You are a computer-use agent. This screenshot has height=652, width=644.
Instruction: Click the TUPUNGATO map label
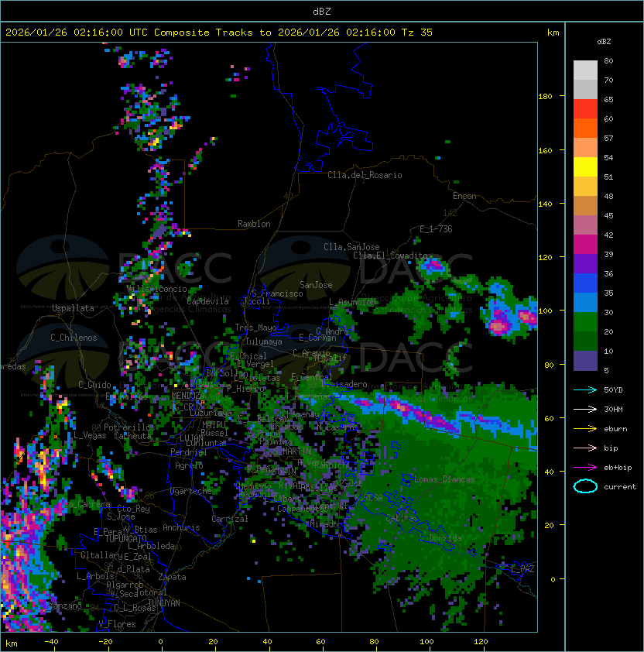coord(125,539)
